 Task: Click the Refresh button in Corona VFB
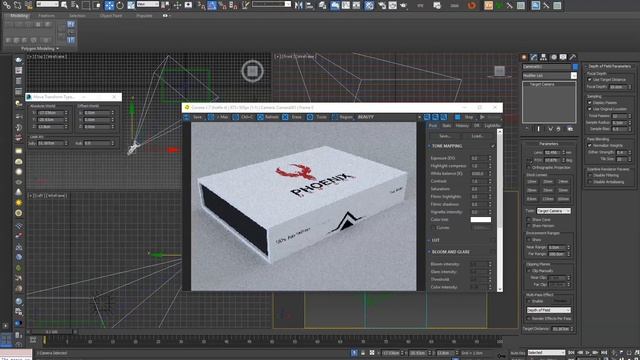(267, 117)
